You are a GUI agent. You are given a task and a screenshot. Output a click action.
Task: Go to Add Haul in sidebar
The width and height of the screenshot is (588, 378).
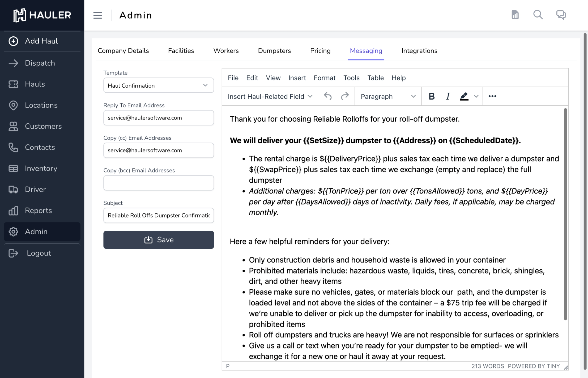coord(42,41)
